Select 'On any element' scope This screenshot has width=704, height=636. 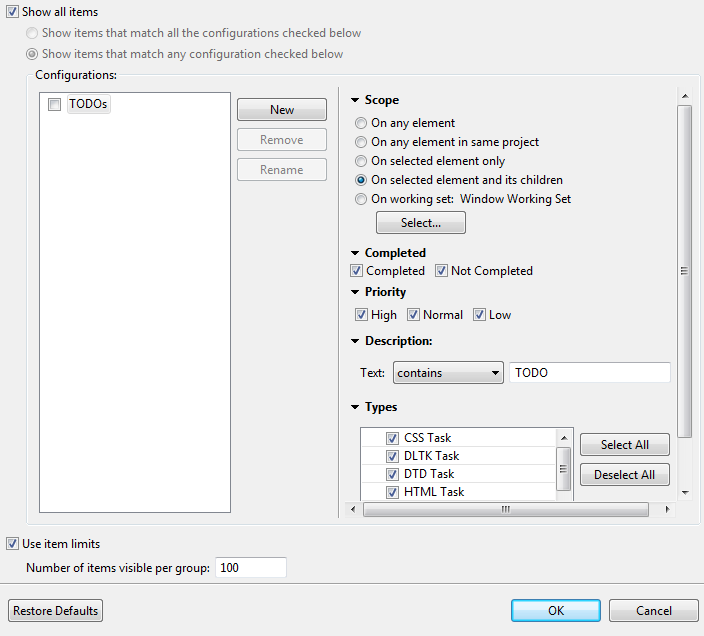[x=362, y=123]
